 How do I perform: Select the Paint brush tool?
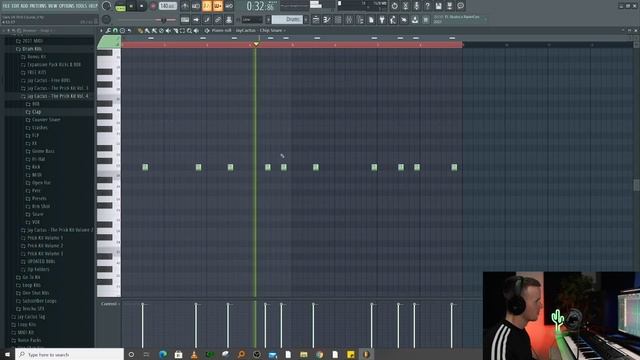tap(147, 31)
